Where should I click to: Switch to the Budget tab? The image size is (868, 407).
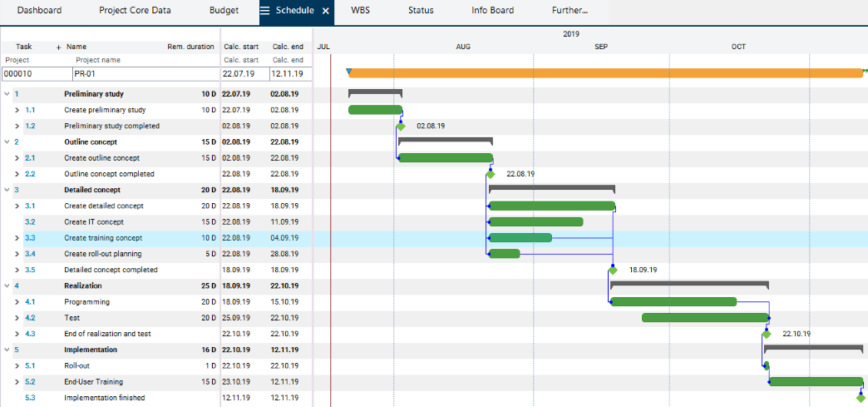pyautogui.click(x=224, y=11)
